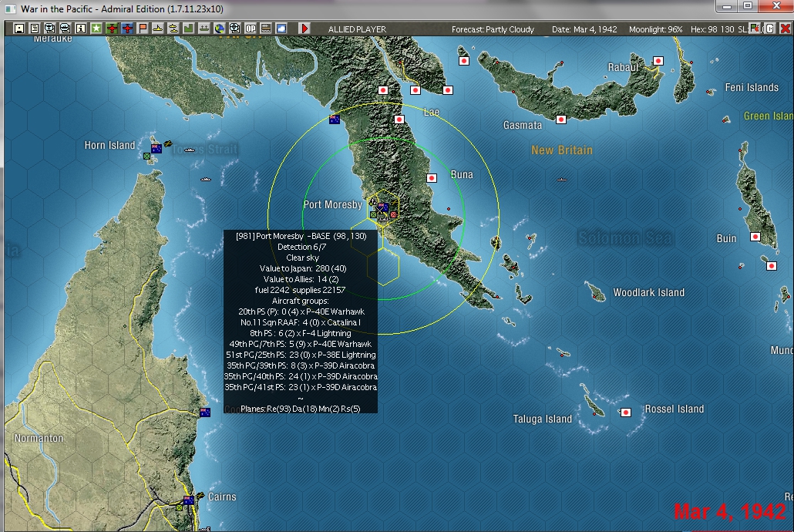Screen dimensions: 794x532
Task: Select the Japanese flag marker at Rabaul
Action: (658, 61)
